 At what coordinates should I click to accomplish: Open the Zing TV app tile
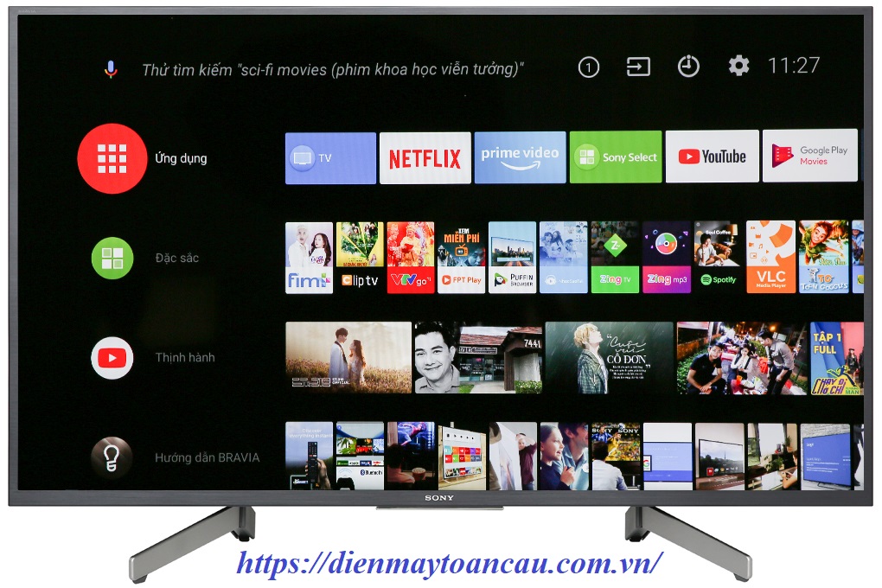[615, 257]
